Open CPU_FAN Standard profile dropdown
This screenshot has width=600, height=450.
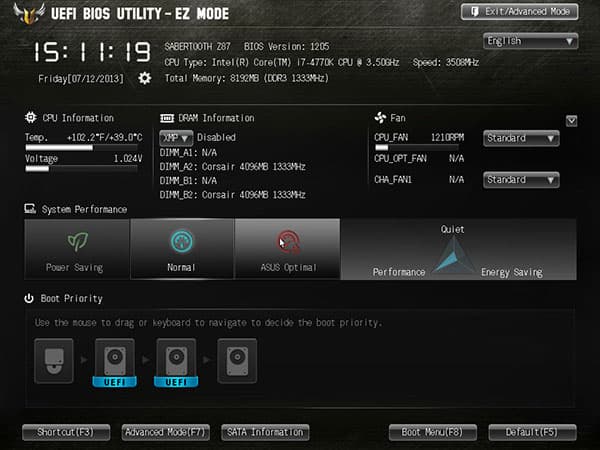coord(521,138)
